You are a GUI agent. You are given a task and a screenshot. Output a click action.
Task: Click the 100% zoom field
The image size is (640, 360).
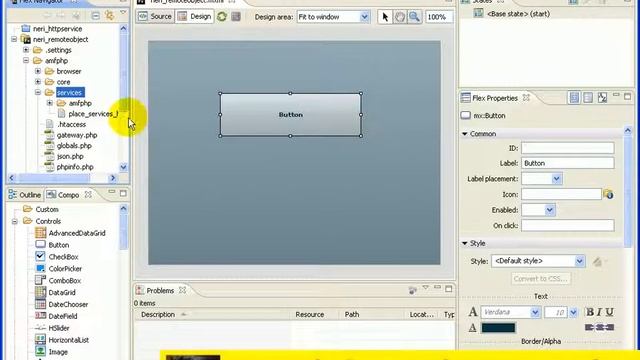[x=439, y=17]
